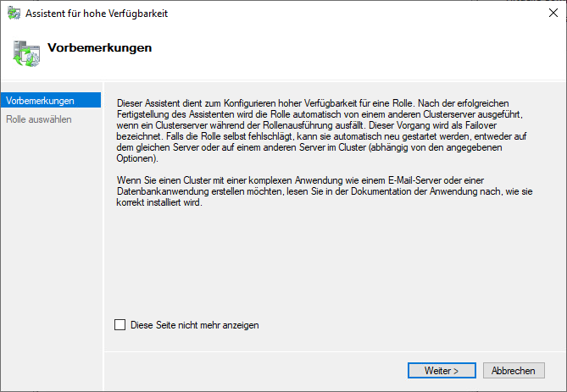Click the wizard icon in the title bar
567x392 pixels.
pos(12,12)
